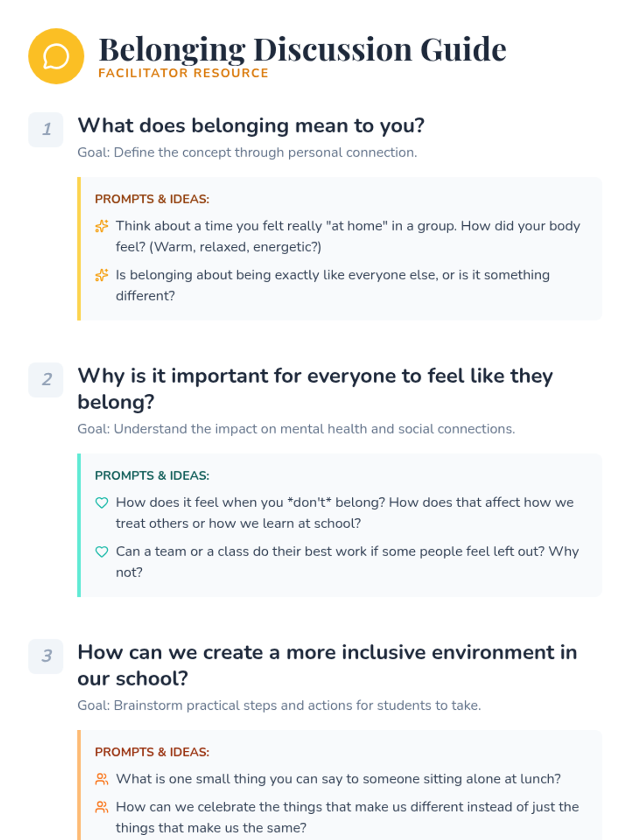The height and width of the screenshot is (840, 630).
Task: Select heart icon next to "Can a team" prompt
Action: (102, 552)
